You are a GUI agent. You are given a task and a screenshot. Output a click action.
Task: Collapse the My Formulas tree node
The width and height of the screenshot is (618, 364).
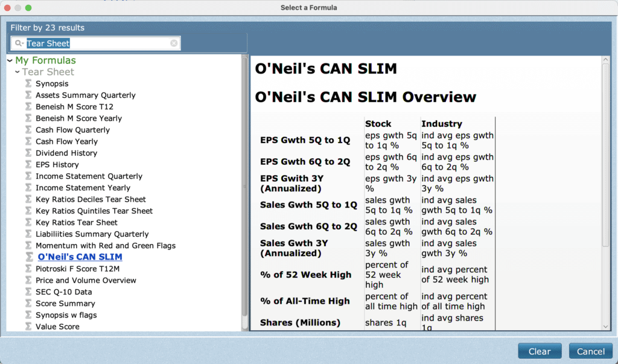point(10,60)
